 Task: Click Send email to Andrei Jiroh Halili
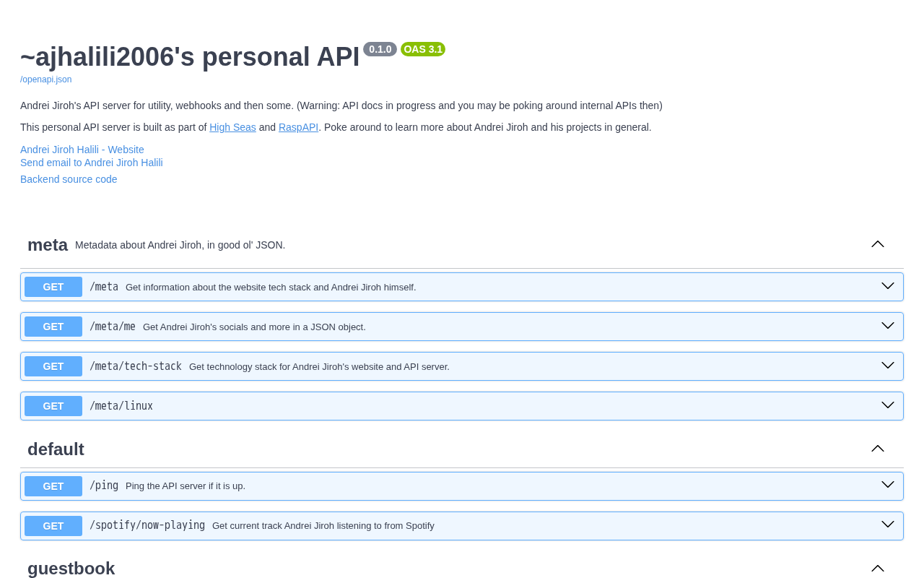coord(92,163)
